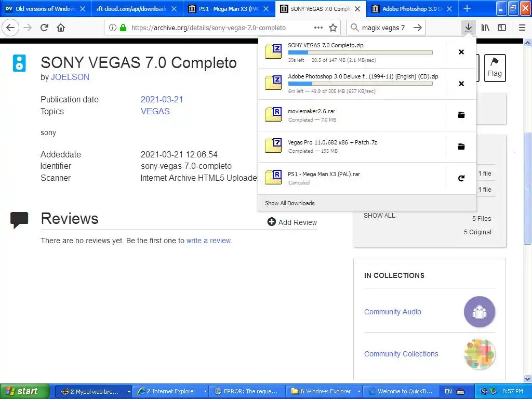The image size is (532, 399).
Task: Bookmark this page with the star
Action: click(333, 28)
